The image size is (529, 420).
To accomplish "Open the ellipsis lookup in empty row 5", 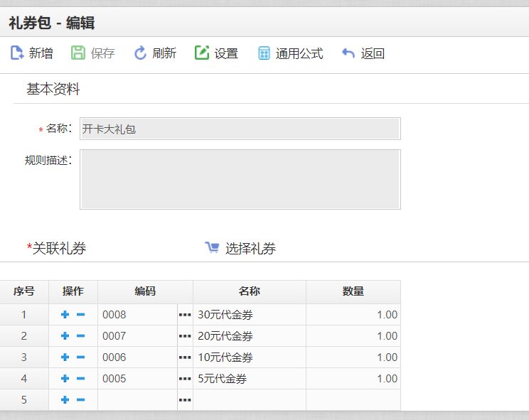I will 185,400.
